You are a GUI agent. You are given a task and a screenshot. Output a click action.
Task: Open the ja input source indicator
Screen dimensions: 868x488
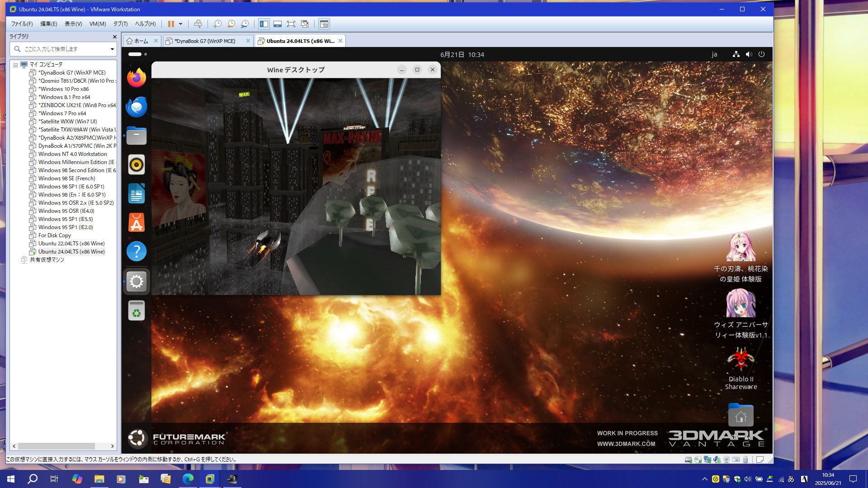714,55
